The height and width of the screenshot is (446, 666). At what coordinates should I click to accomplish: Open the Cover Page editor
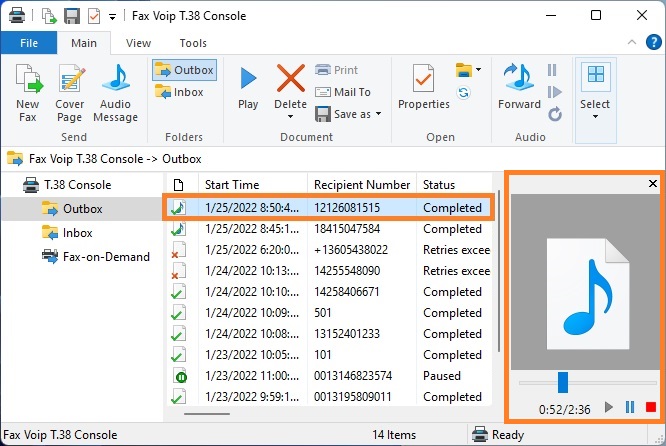tap(70, 93)
